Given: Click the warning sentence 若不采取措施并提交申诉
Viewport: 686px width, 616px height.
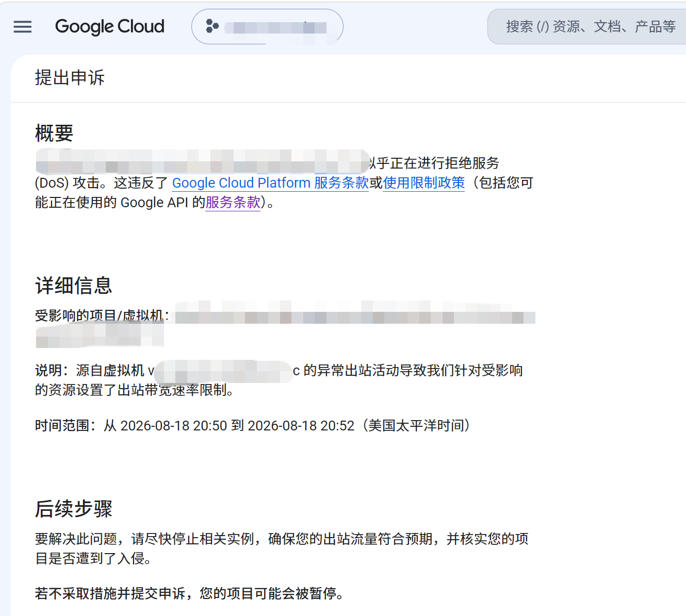Looking at the screenshot, I should [189, 593].
